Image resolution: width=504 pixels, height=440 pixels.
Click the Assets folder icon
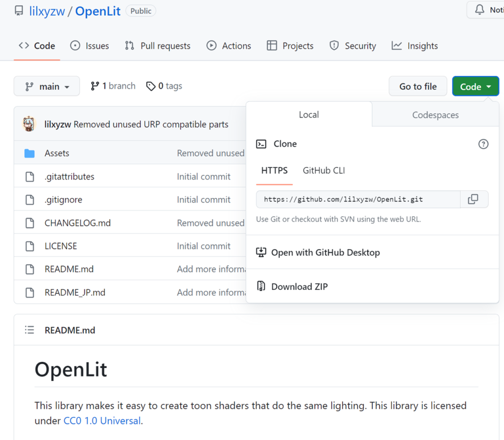pyautogui.click(x=30, y=154)
